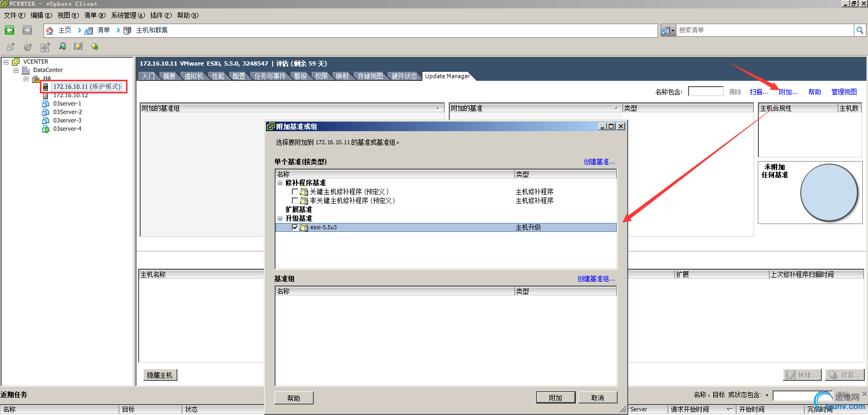Viewport: 868px width, 415px height.
Task: Switch to the 任务与事件 tab
Action: pos(270,77)
